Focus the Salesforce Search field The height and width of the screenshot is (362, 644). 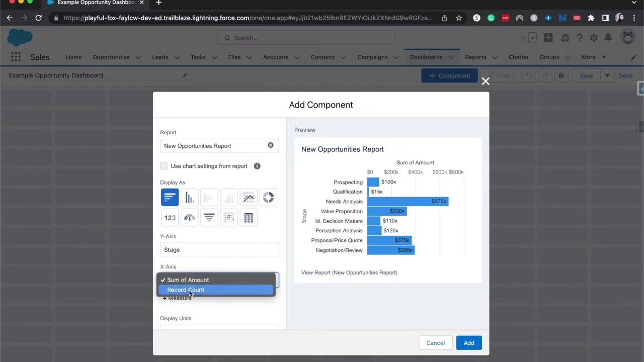[306, 38]
